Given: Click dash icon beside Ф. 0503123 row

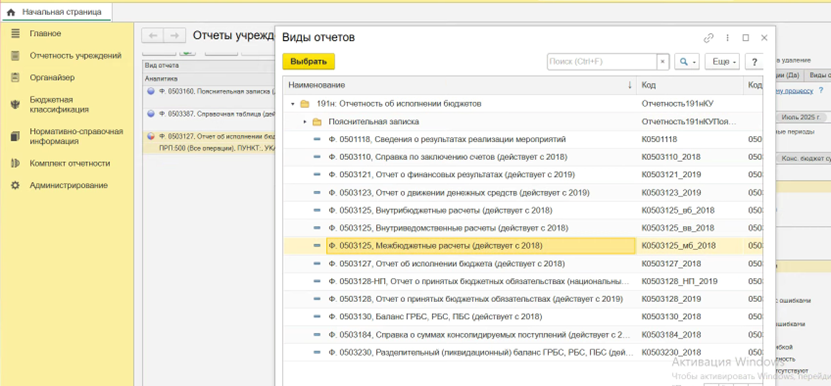Looking at the screenshot, I should 317,192.
